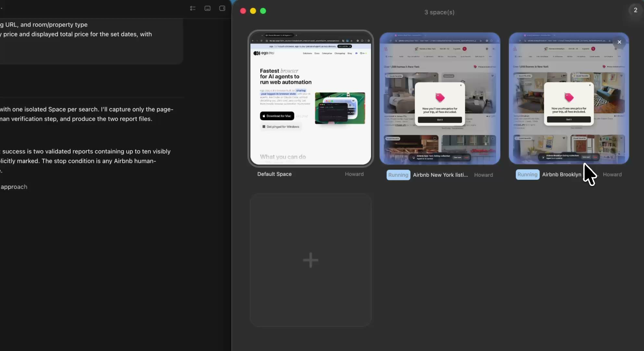Select the 'Airbnb New York listi...' space name
This screenshot has width=644, height=351.
click(x=440, y=175)
